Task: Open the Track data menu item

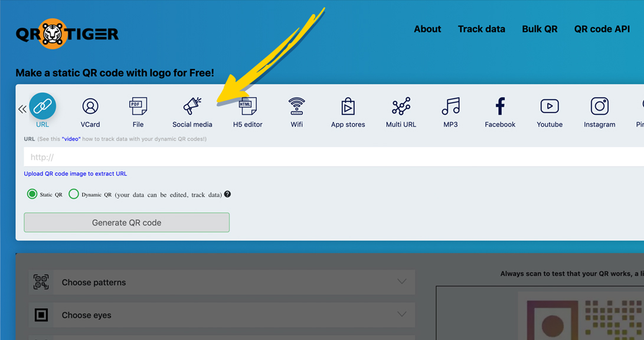Action: point(481,29)
